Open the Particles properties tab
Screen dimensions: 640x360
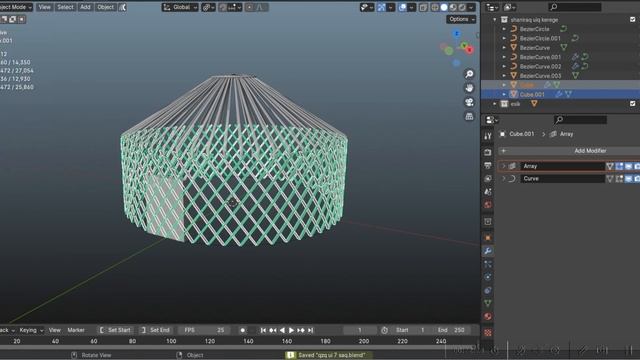[x=488, y=264]
